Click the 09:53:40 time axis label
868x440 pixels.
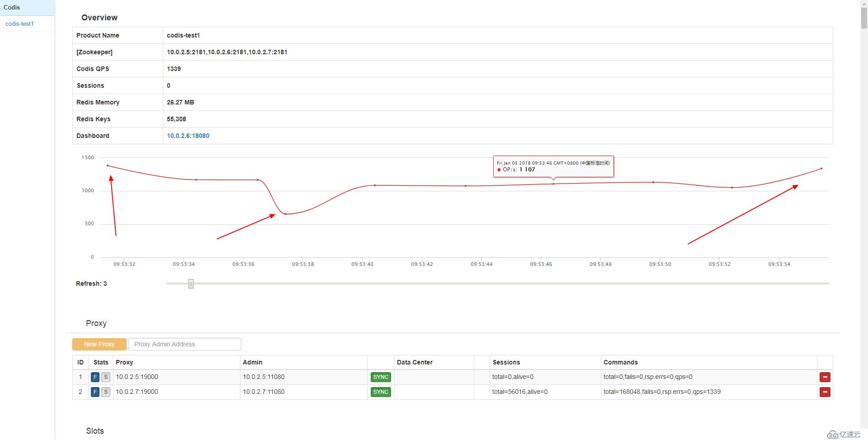coord(363,264)
